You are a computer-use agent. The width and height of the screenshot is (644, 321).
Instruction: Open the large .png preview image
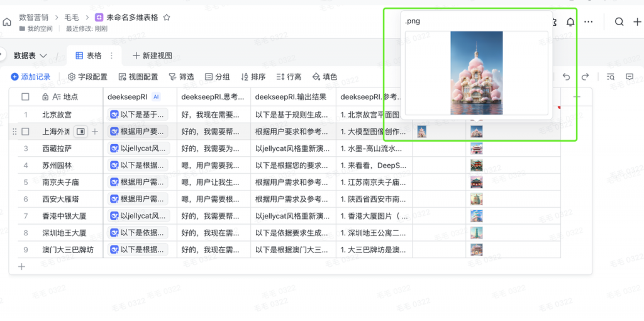pyautogui.click(x=477, y=73)
